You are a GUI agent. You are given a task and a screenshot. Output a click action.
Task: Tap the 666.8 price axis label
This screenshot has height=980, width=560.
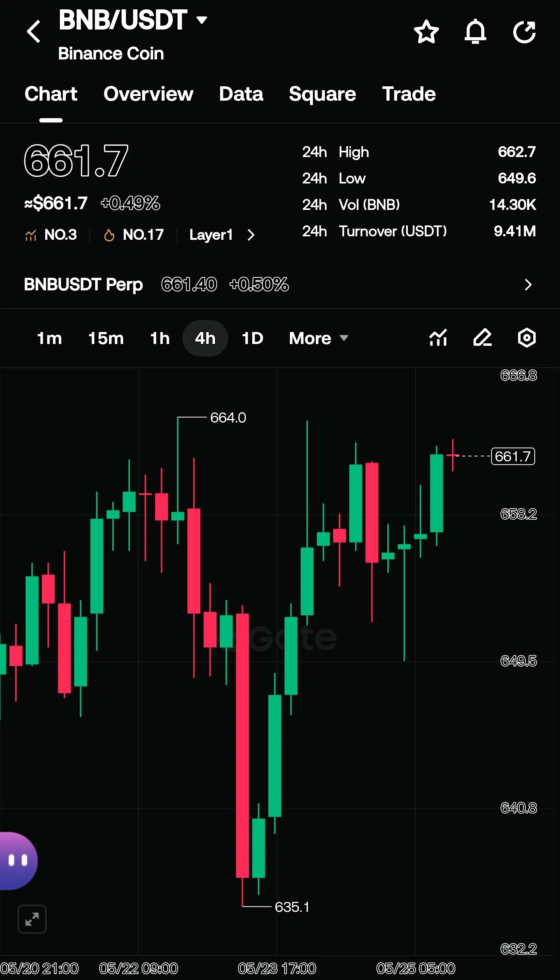(518, 376)
